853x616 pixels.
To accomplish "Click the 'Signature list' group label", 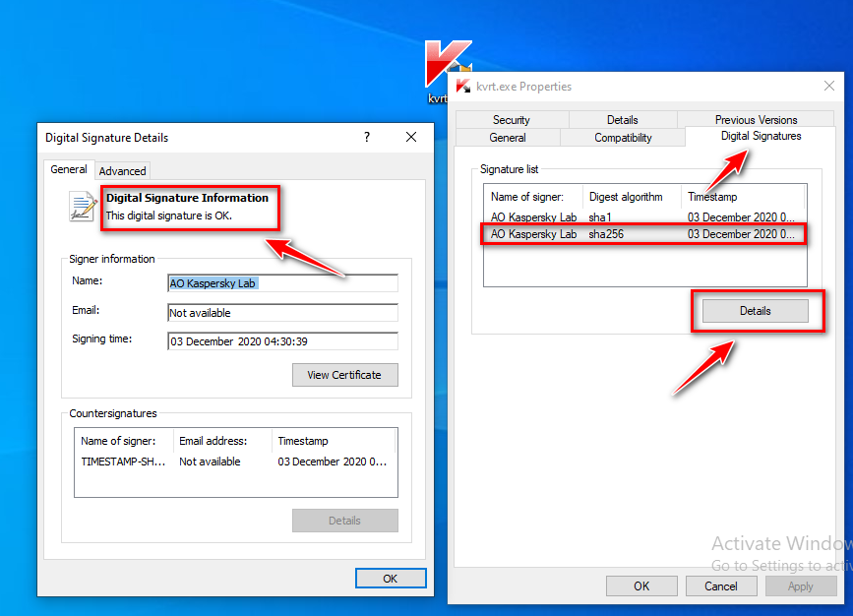I will click(x=510, y=169).
